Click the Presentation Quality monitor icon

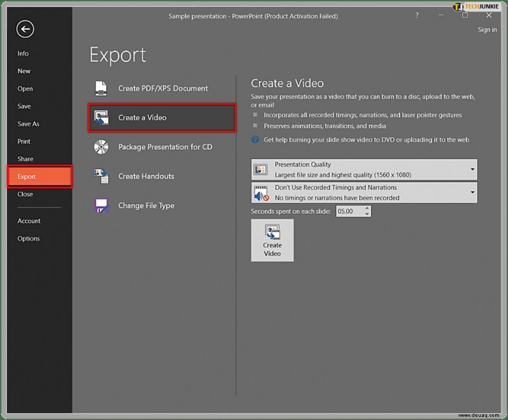point(261,169)
